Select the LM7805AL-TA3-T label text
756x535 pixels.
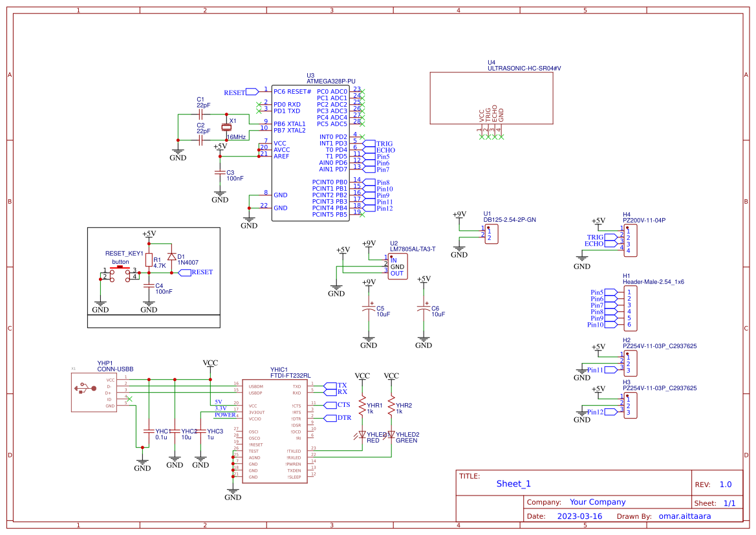tap(413, 249)
